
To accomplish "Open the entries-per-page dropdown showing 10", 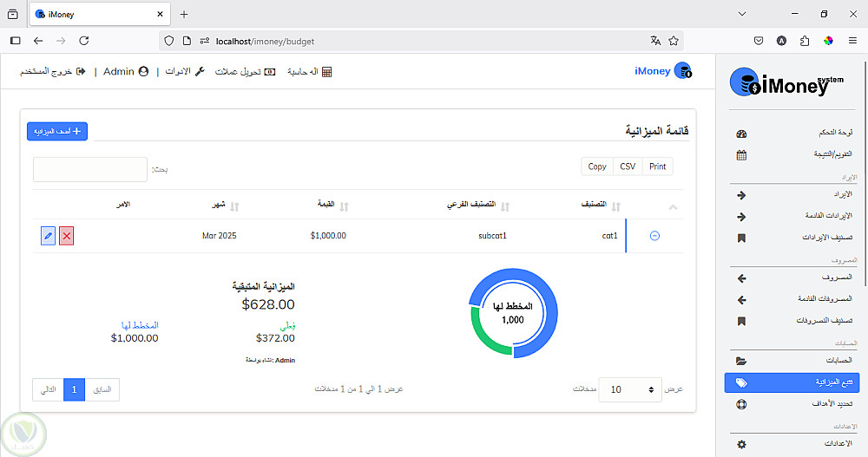I will tap(630, 389).
